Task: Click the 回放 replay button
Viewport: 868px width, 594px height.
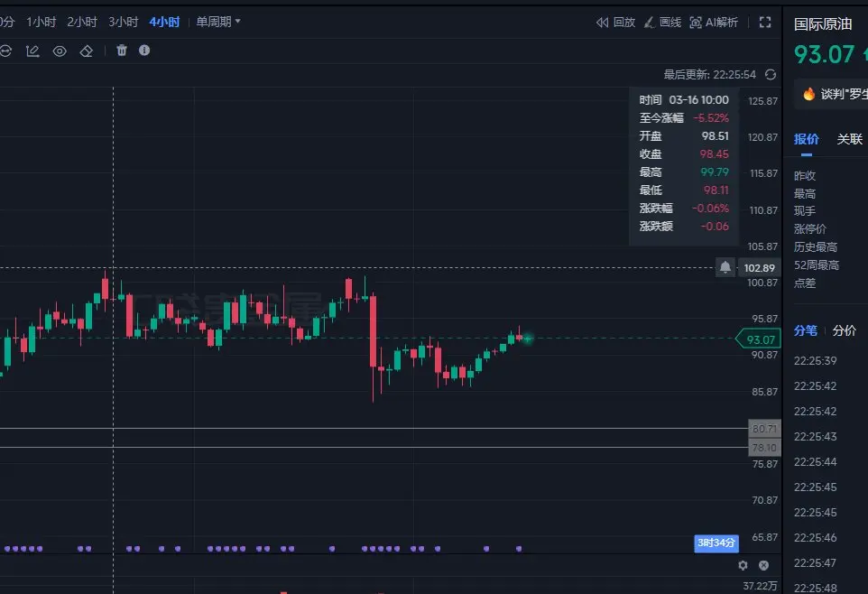Action: tap(615, 23)
